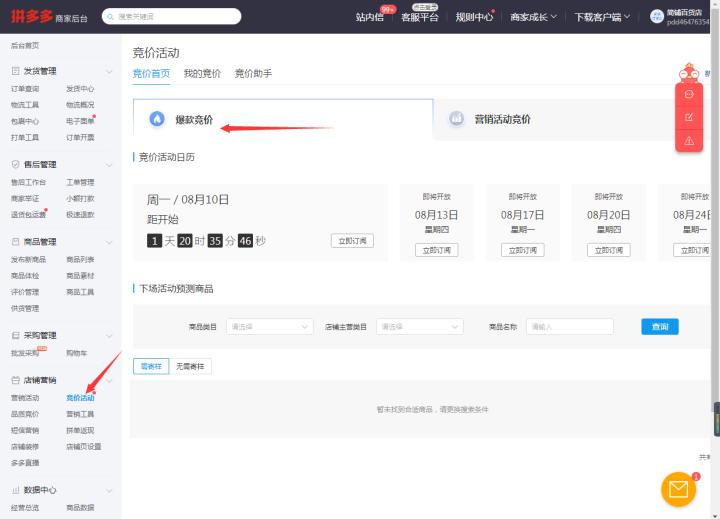Open 订单查询 in the sidebar
720x519 pixels.
pyautogui.click(x=25, y=89)
